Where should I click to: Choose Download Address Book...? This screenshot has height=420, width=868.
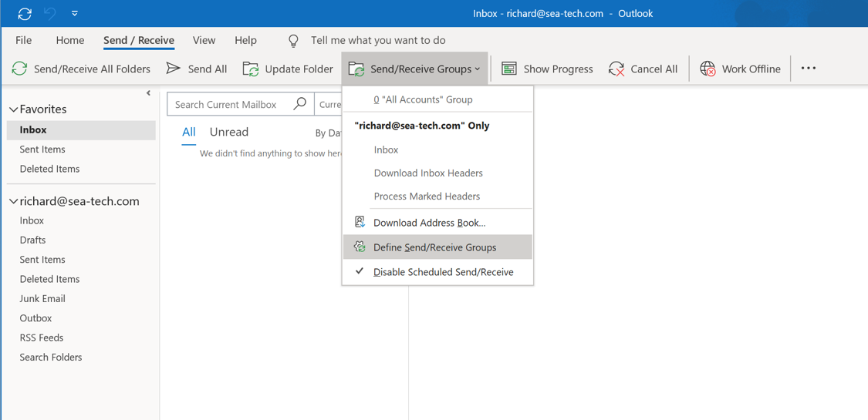click(x=437, y=223)
